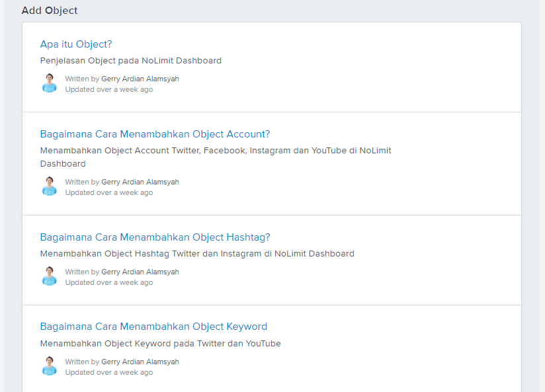Click "Updated over a week ago" under Object Hashtag

(108, 283)
